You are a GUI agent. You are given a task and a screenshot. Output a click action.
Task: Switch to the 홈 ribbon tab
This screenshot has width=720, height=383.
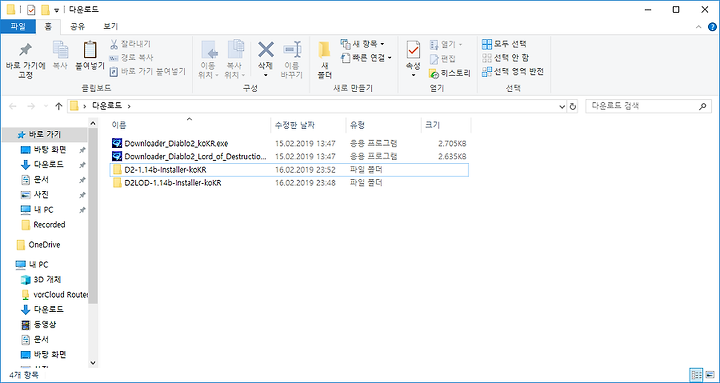pos(47,26)
